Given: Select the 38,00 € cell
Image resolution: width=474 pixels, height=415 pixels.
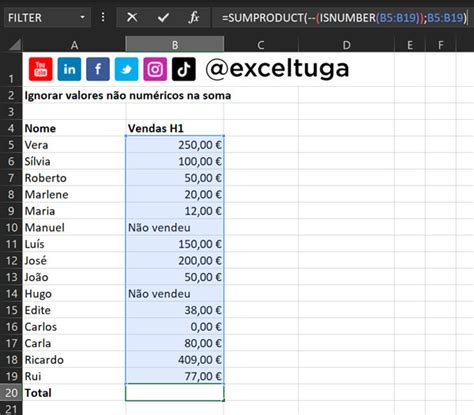Looking at the screenshot, I should coord(175,310).
